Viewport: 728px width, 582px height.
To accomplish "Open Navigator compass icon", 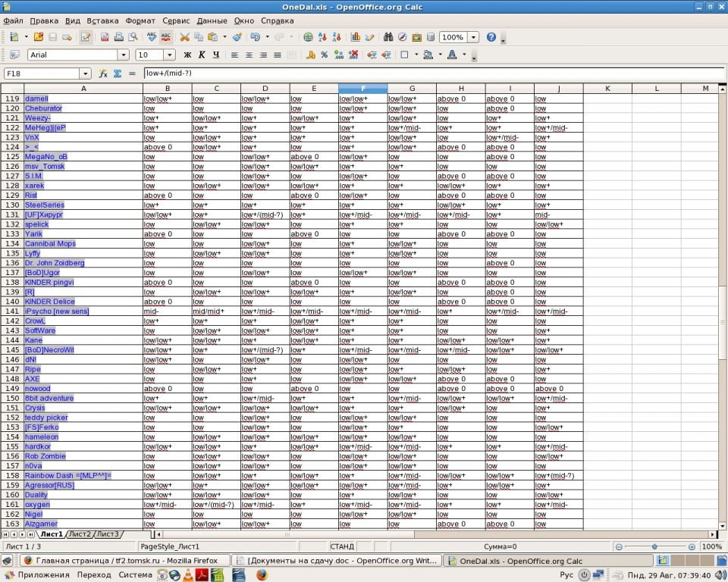I will point(403,37).
